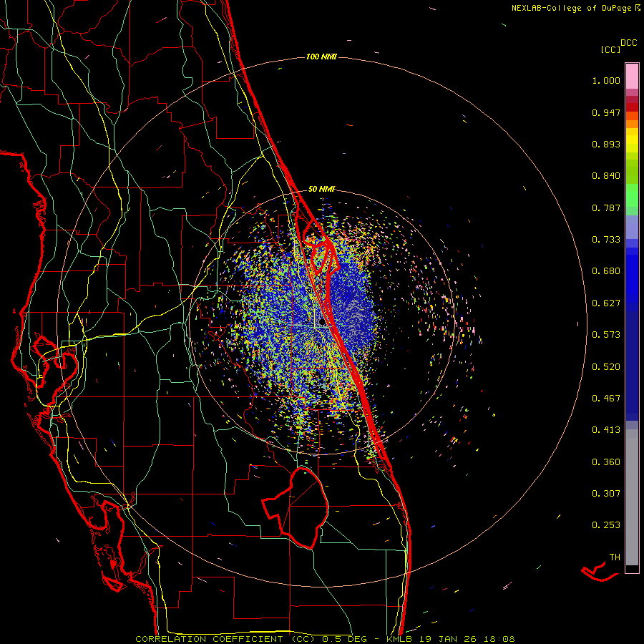Viewport: 644px width, 644px height.
Task: Click the 0.947 scale value
Action: click(x=606, y=112)
